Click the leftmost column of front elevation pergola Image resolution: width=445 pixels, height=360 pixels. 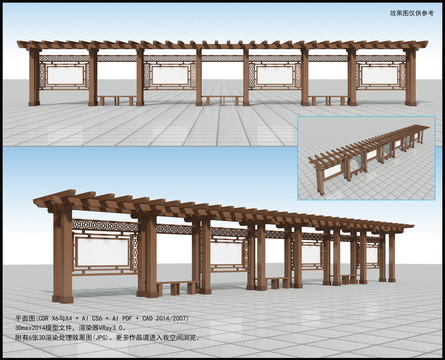coord(34,77)
